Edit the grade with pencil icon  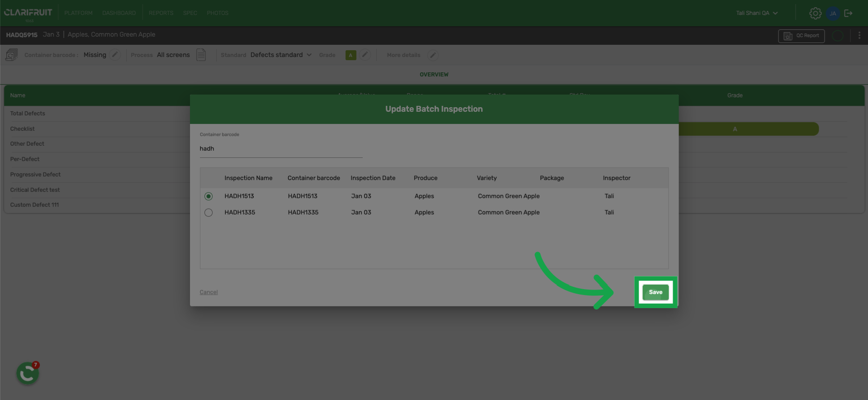[x=365, y=55]
